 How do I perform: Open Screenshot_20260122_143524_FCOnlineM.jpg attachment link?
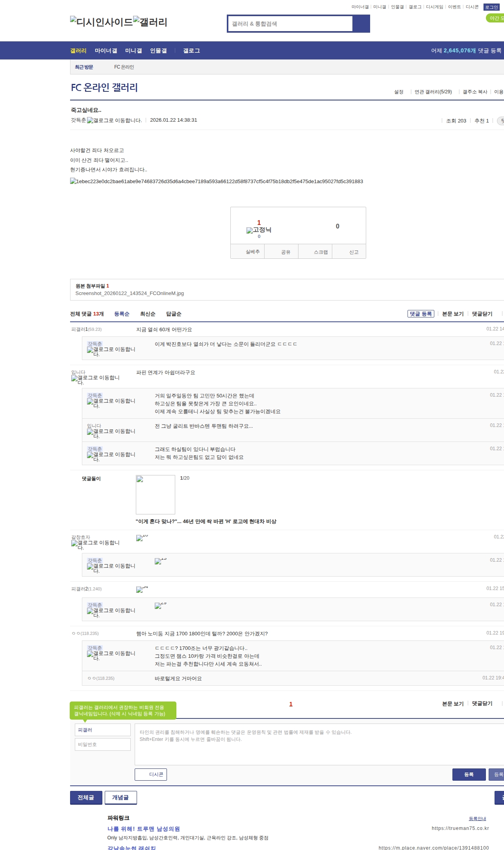pos(130,293)
